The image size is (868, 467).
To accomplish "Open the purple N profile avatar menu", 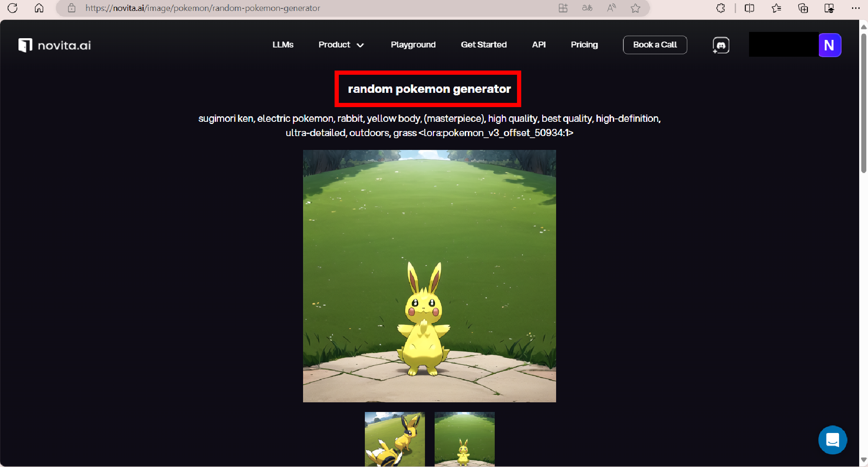I will point(829,45).
